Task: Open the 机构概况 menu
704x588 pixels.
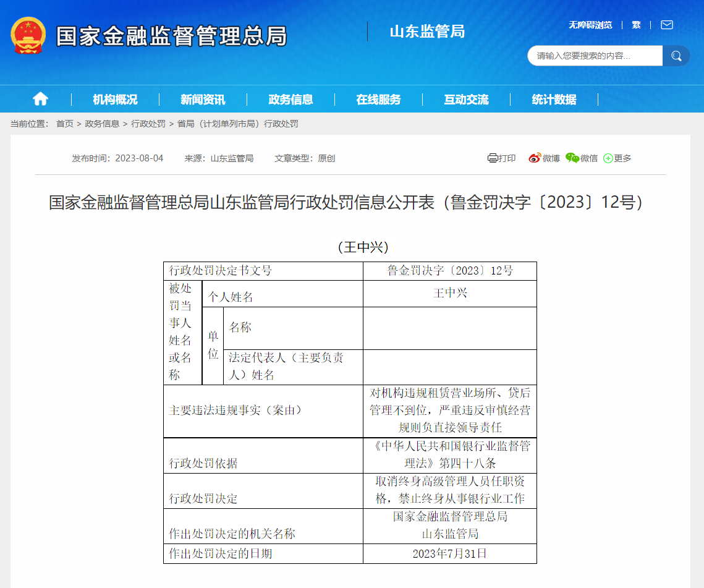Action: pos(115,100)
